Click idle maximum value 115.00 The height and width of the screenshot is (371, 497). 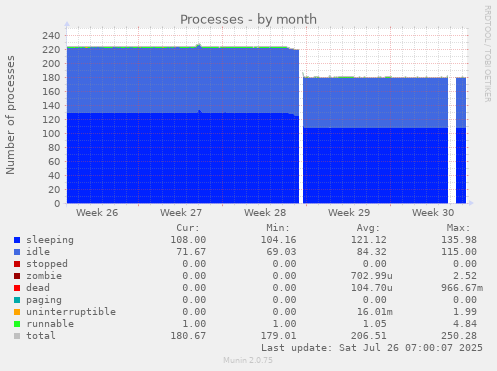pyautogui.click(x=459, y=252)
